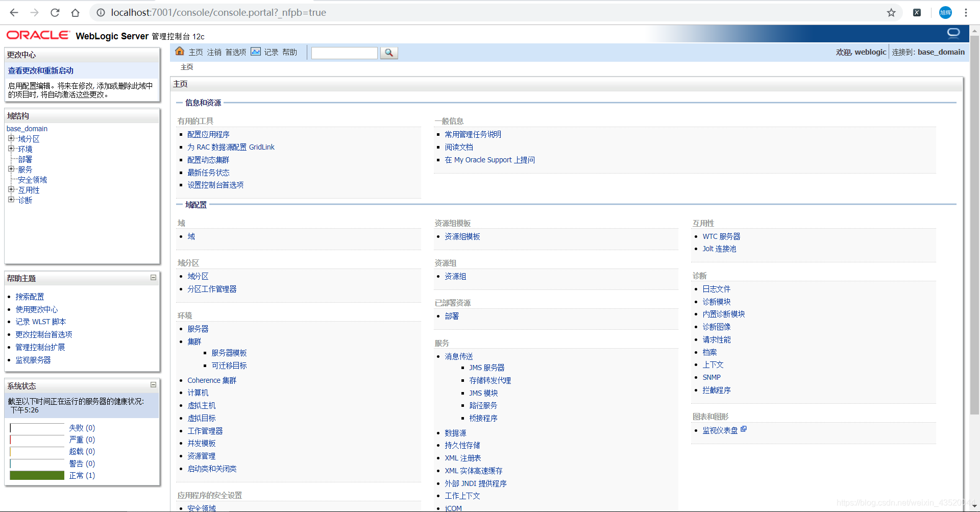Viewport: 980px width, 512px height.
Task: Click 严重 (0) status link
Action: [x=82, y=440]
